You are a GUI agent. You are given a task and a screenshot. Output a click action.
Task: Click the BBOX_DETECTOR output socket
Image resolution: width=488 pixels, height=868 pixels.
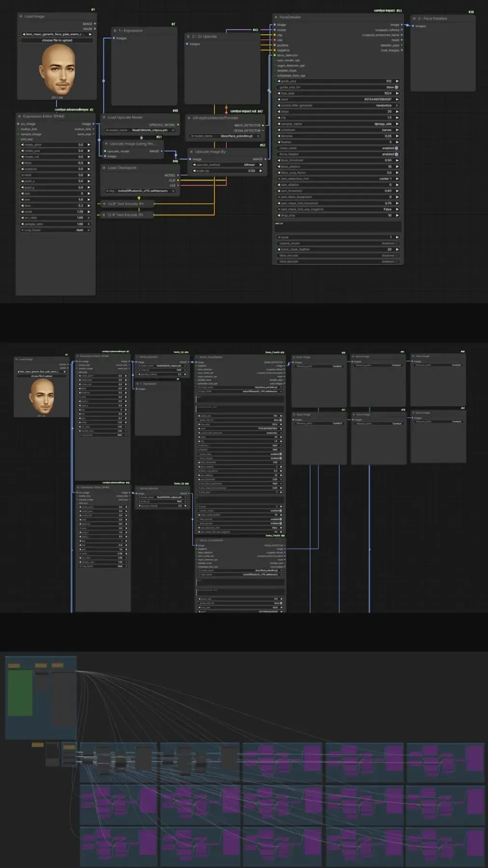263,125
